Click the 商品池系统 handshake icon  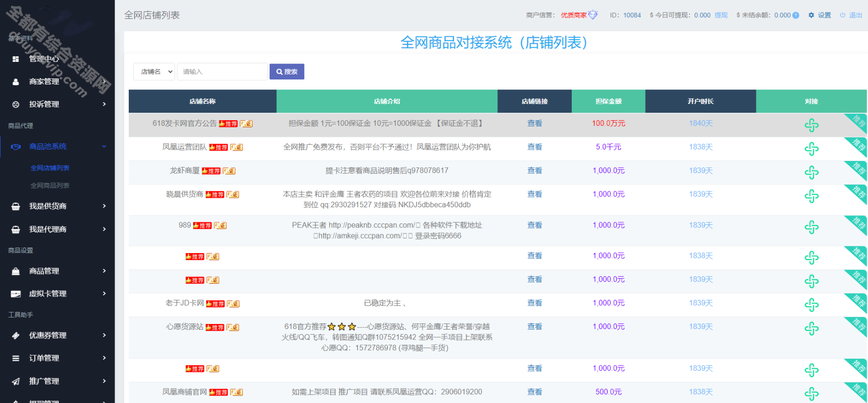(x=16, y=147)
